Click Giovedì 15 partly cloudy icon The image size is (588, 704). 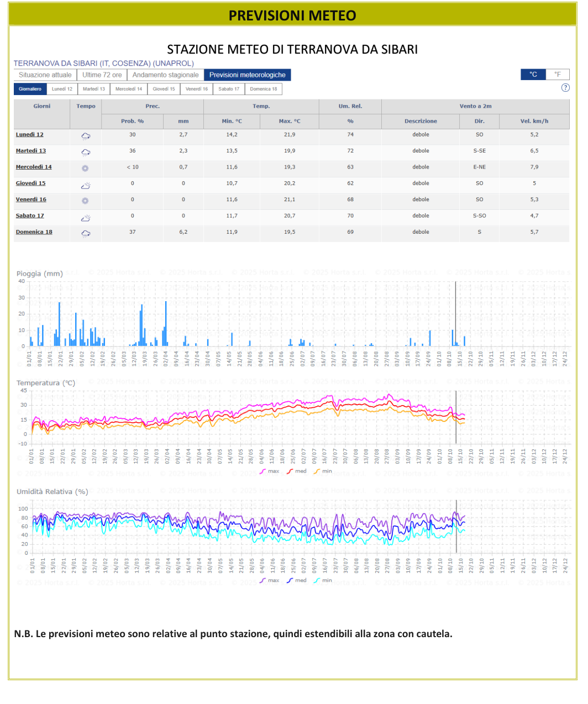86,185
